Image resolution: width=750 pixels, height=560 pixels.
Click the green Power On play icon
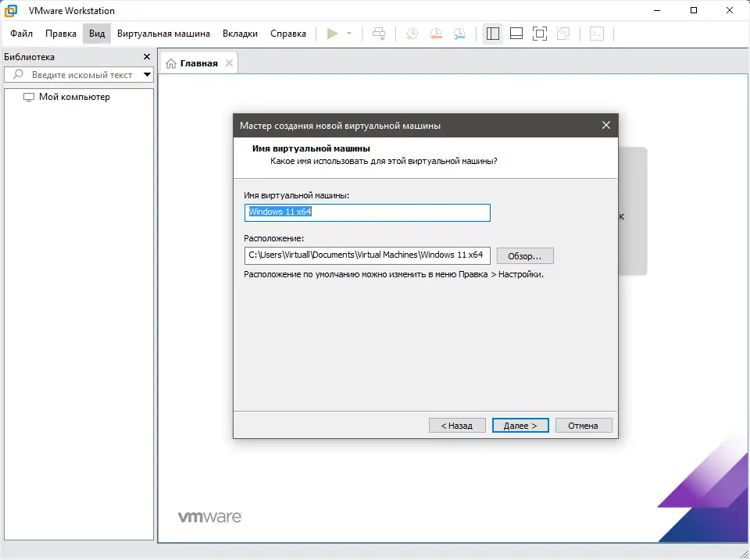[333, 34]
